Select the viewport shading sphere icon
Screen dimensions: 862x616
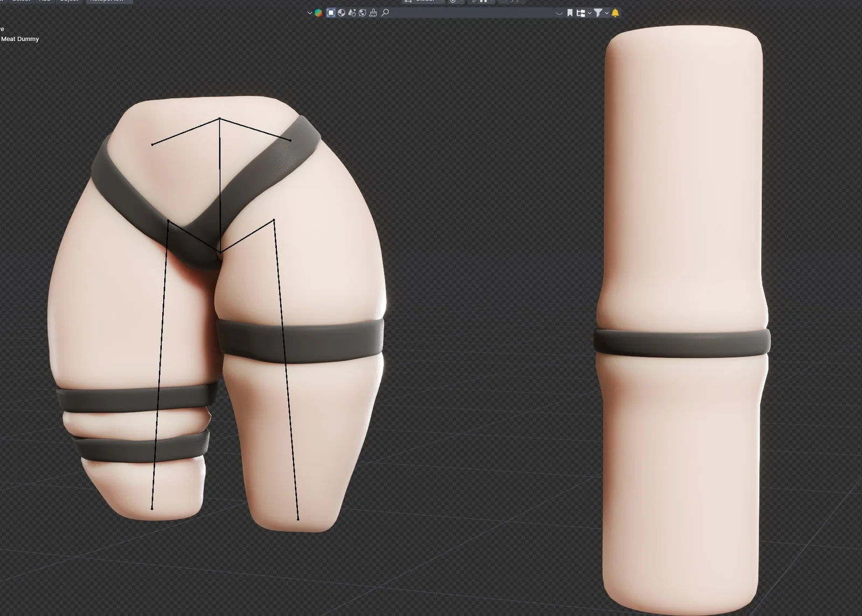[342, 13]
